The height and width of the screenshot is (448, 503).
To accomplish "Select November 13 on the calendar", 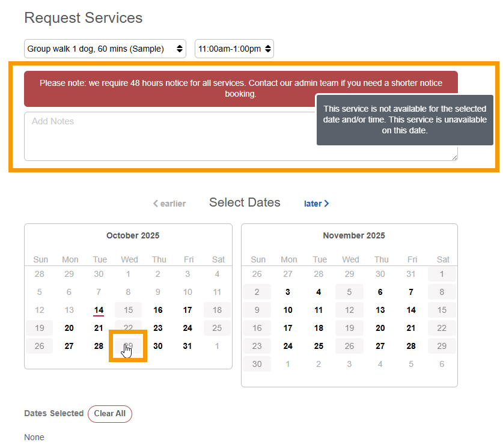I will [x=381, y=310].
